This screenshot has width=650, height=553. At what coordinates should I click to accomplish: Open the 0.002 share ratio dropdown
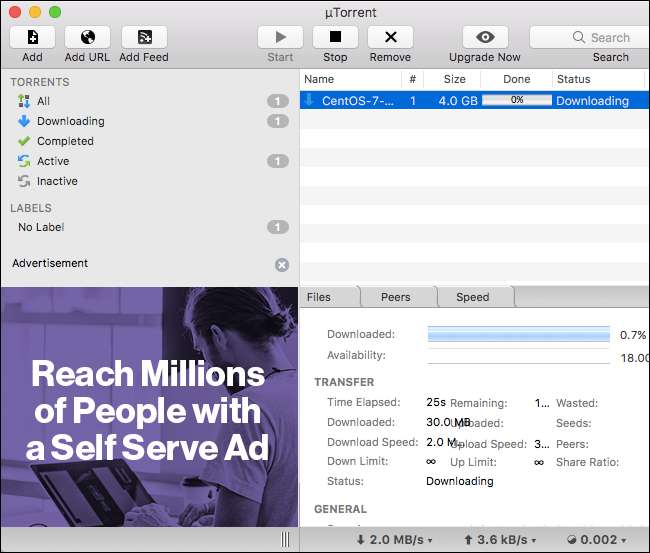(597, 540)
